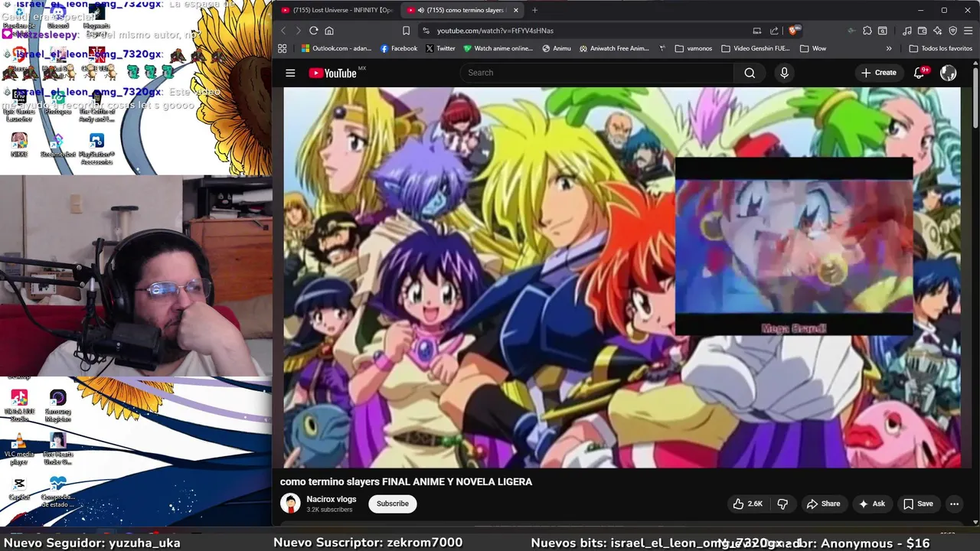Open the browser home page
980x551 pixels.
(329, 31)
